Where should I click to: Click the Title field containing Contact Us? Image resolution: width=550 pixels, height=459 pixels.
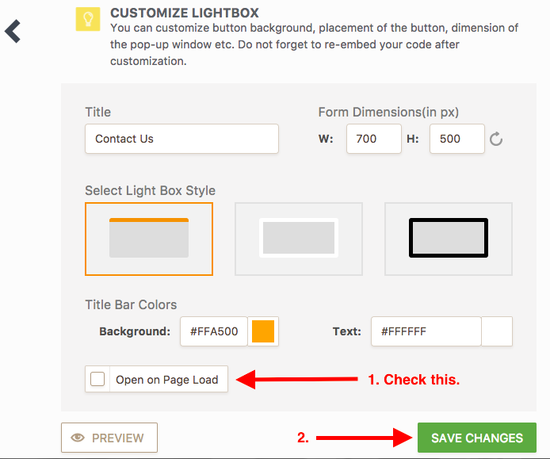(x=182, y=139)
